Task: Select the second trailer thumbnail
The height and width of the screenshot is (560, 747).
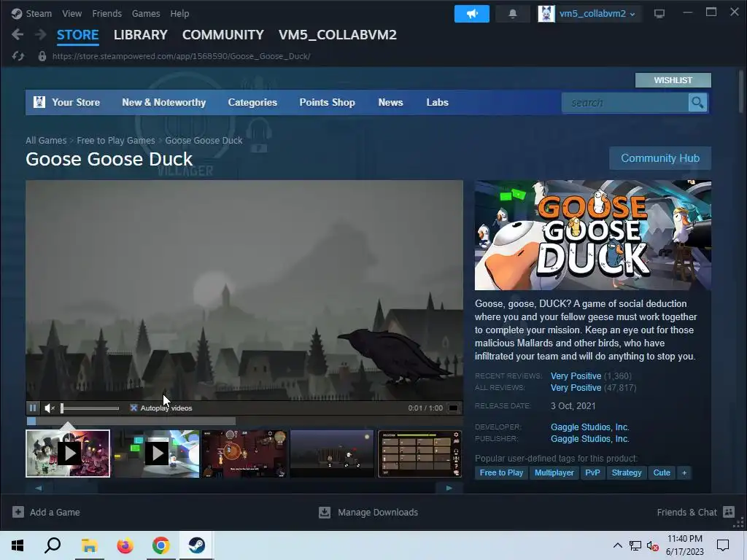Action: click(157, 454)
